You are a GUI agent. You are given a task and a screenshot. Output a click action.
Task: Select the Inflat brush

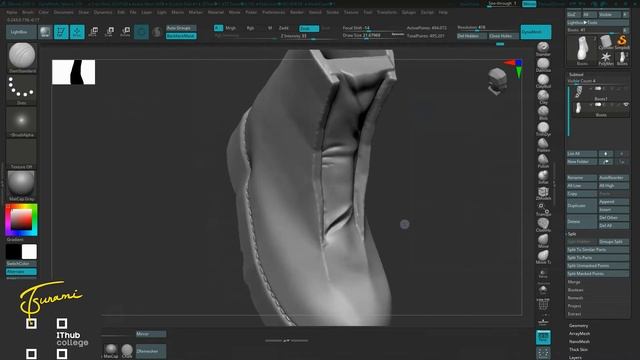pos(543,176)
